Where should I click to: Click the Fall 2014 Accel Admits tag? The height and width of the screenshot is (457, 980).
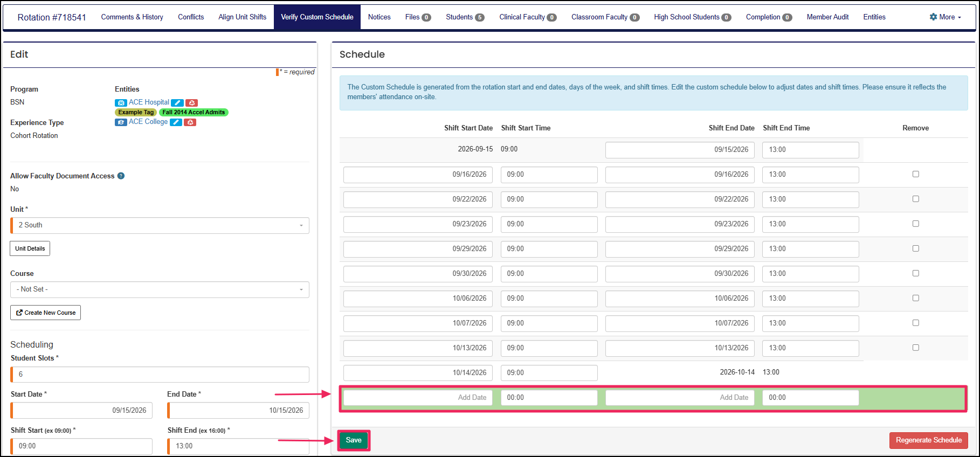[194, 112]
